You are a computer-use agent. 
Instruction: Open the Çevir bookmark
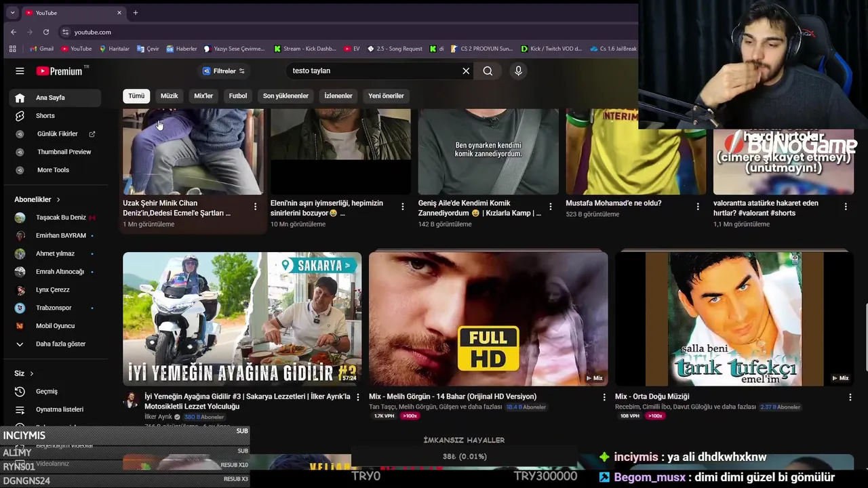click(x=148, y=49)
